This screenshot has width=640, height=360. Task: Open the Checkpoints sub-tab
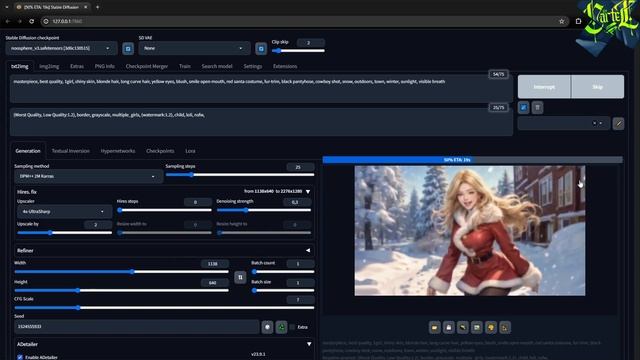[160, 151]
